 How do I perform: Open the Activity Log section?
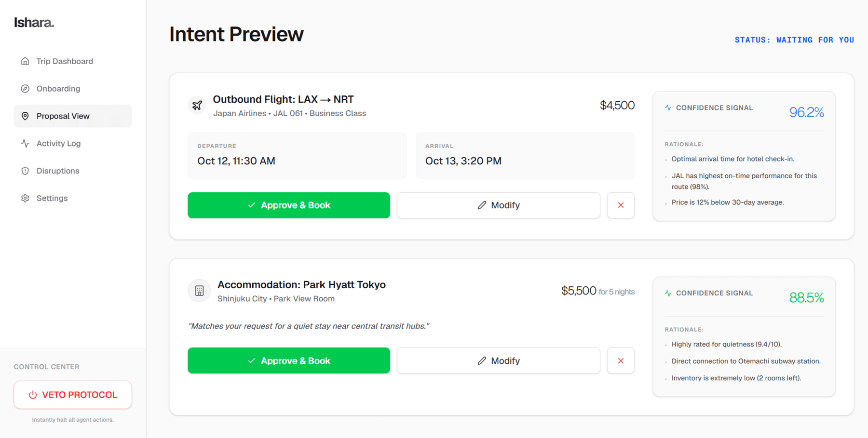73,144
